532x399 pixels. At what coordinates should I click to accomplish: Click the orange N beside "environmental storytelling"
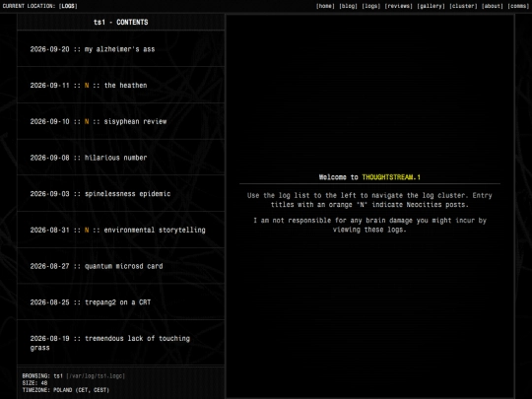(x=87, y=230)
